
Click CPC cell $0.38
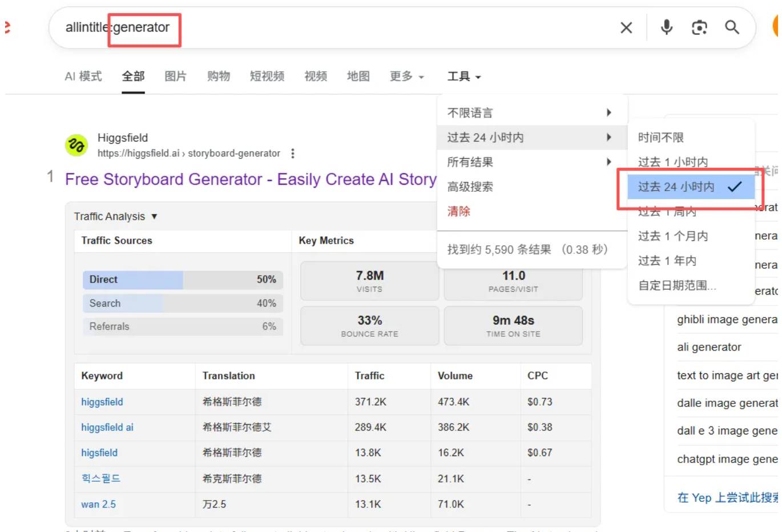[x=539, y=427]
